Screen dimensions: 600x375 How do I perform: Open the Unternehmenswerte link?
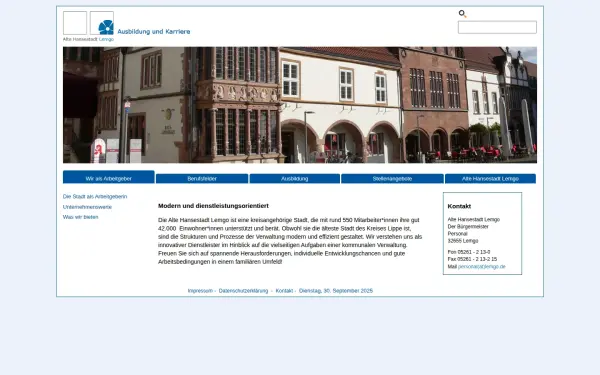[x=87, y=207]
